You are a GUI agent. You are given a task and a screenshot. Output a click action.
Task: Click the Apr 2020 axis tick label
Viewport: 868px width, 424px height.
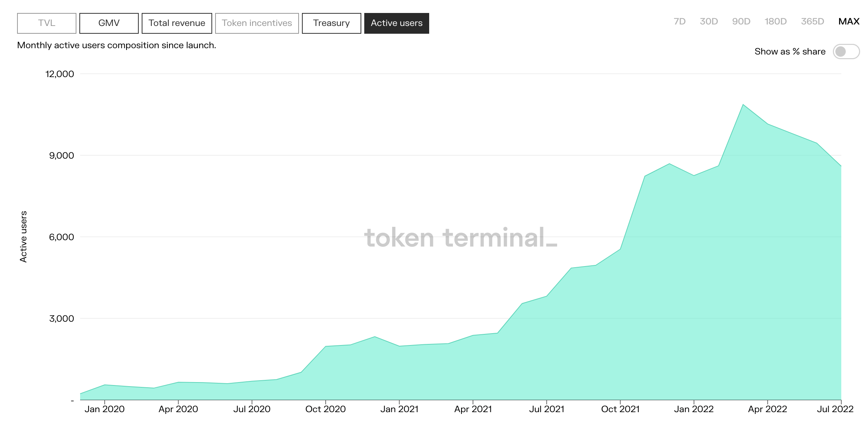tap(178, 409)
